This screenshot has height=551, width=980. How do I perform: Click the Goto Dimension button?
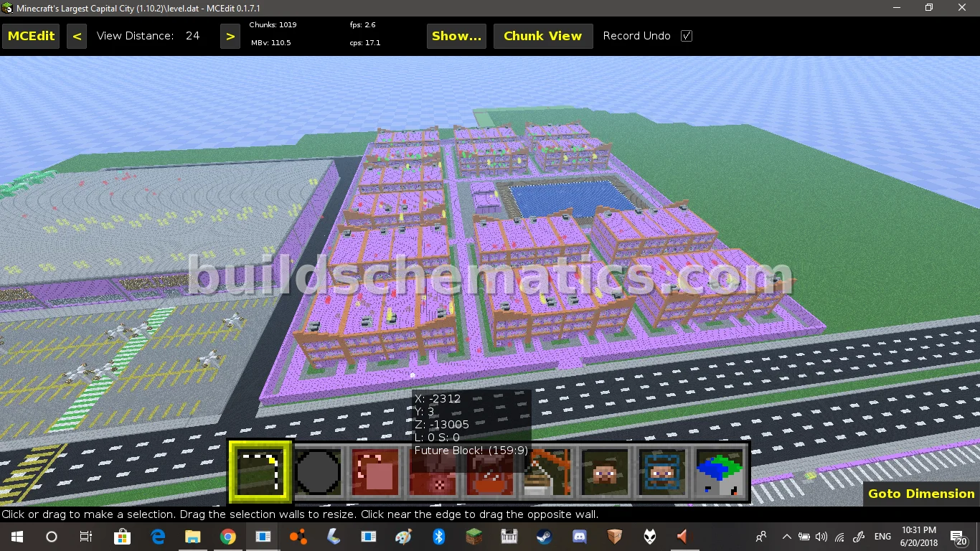921,494
